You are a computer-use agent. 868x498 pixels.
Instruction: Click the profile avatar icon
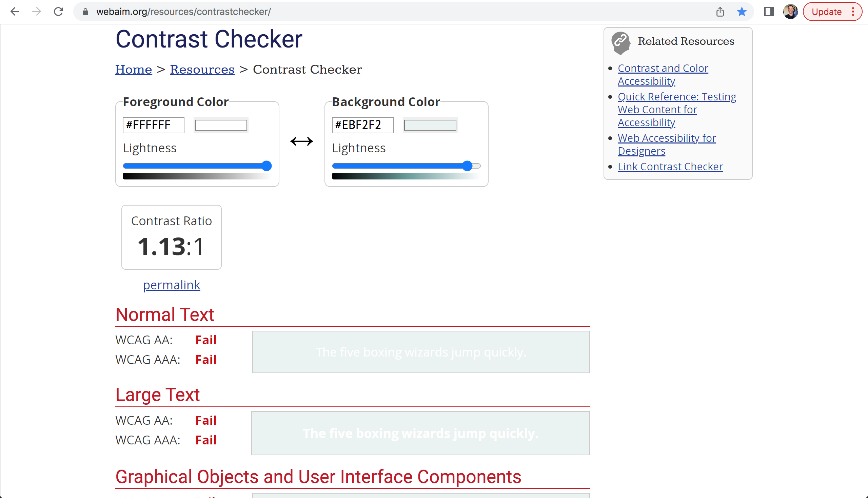tap(790, 12)
